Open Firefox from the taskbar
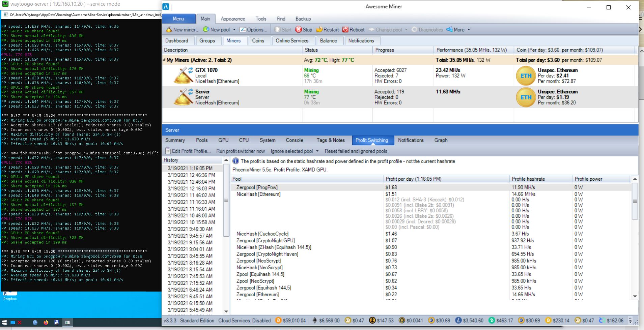644x330 pixels. [46, 323]
